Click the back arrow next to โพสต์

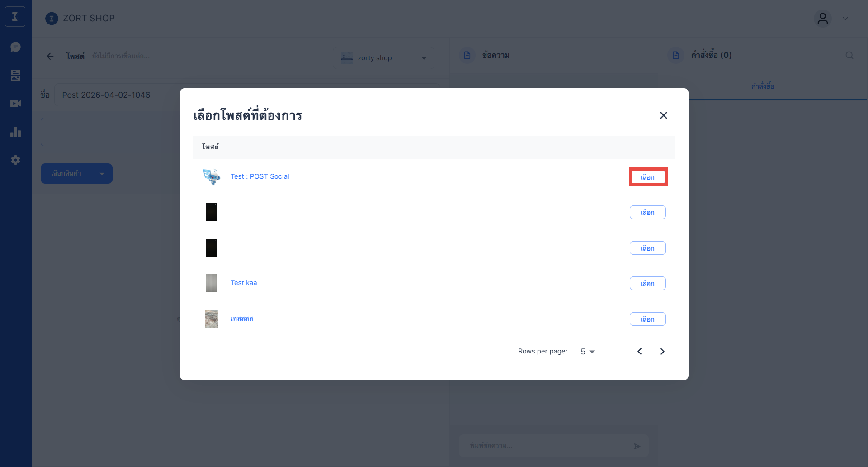click(x=50, y=56)
